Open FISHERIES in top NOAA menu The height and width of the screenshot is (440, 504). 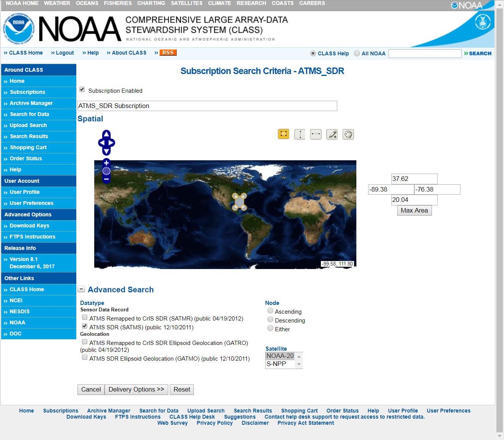pyautogui.click(x=118, y=3)
